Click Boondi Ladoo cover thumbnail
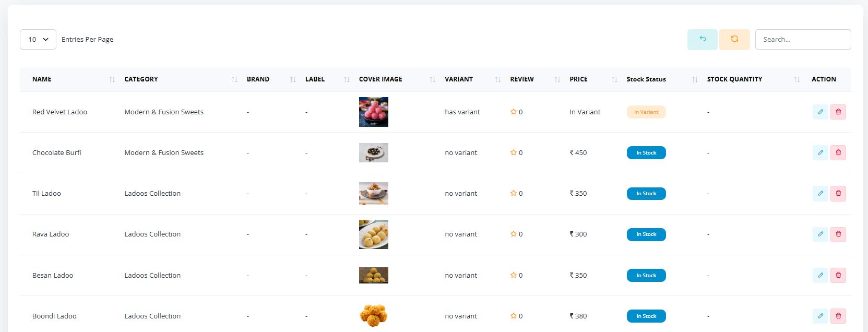 pos(373,316)
